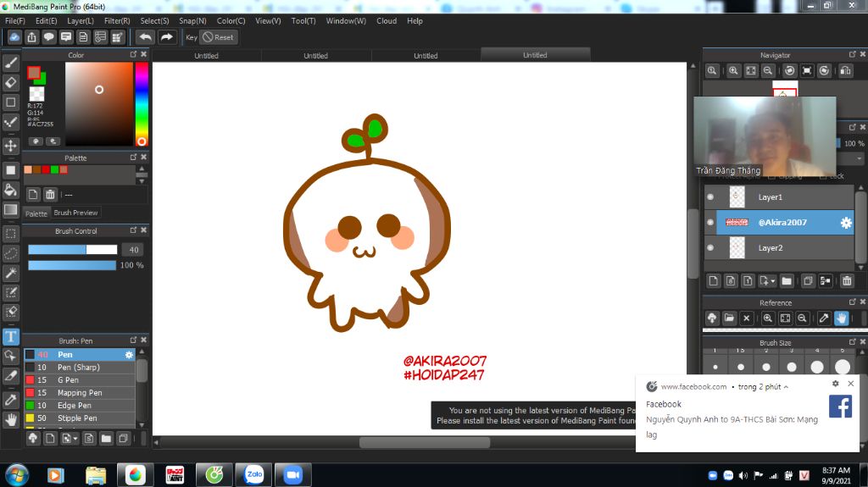Image resolution: width=868 pixels, height=487 pixels.
Task: Open the Cloud menu
Action: point(387,20)
